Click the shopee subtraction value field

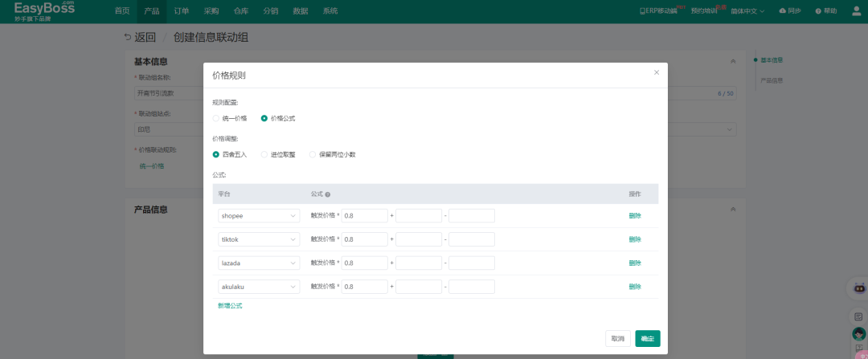point(472,216)
